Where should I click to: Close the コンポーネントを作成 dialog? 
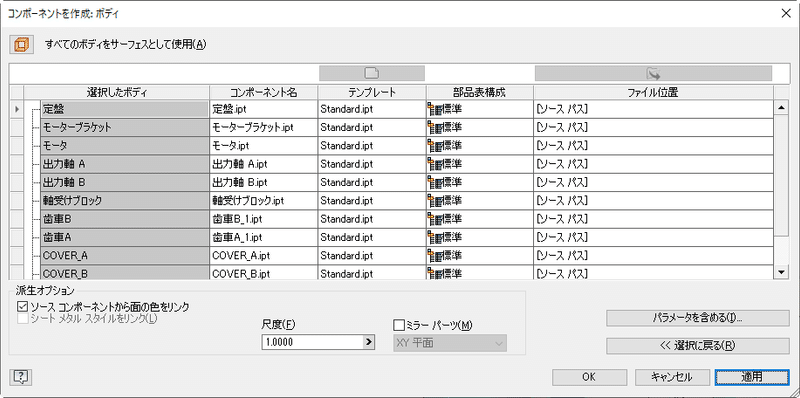(785, 14)
